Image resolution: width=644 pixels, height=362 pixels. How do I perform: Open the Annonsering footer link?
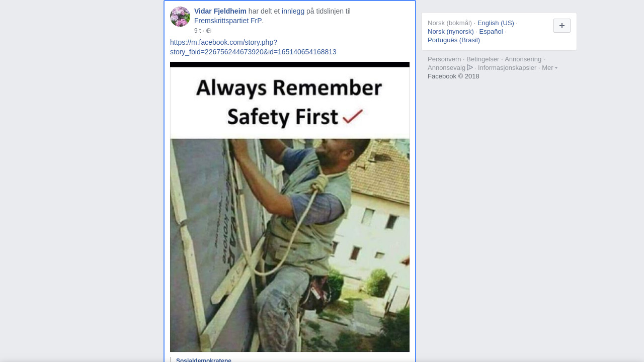pos(523,59)
